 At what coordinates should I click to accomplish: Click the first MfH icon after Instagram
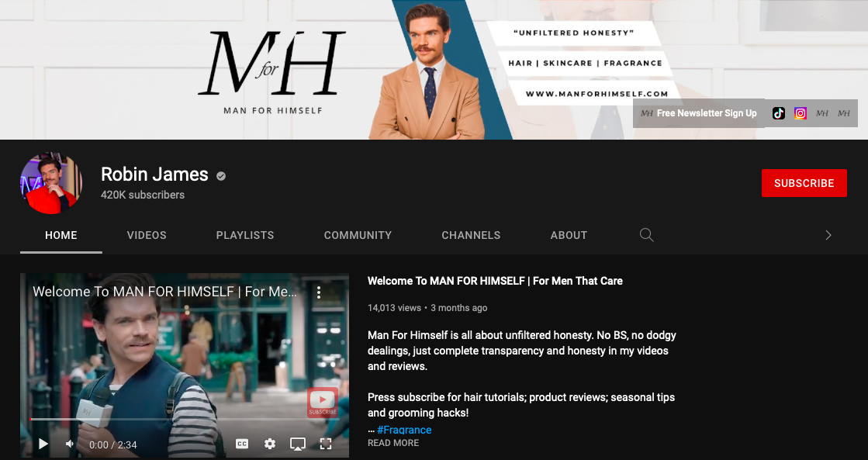pos(822,113)
